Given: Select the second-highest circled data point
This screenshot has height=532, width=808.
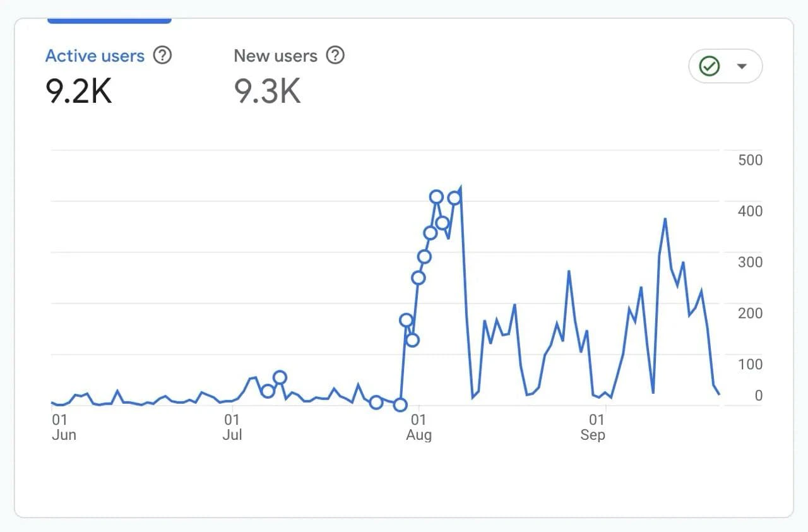Looking at the screenshot, I should pos(454,198).
